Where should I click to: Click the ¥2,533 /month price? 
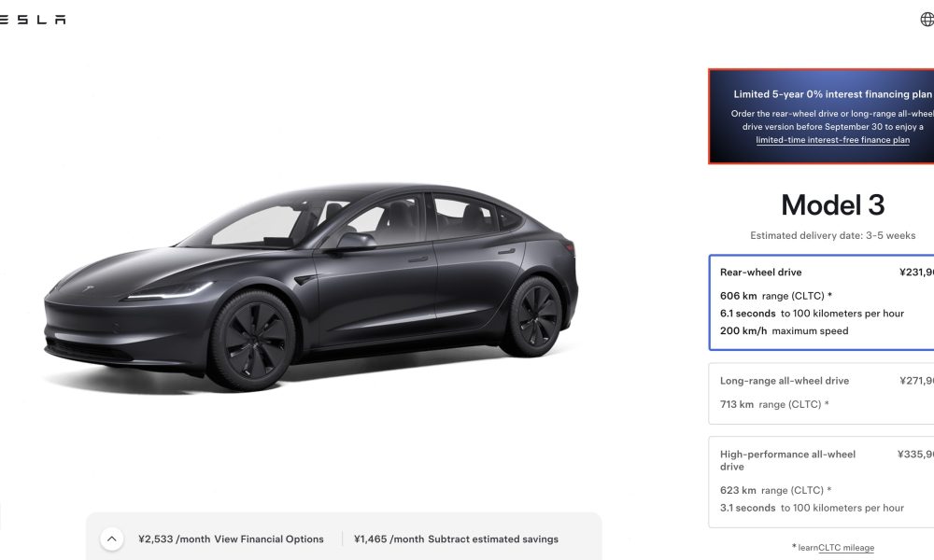(x=174, y=539)
